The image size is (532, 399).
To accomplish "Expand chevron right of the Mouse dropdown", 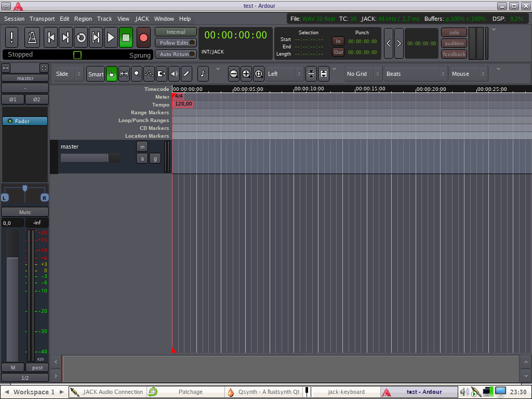I will 498,69.
